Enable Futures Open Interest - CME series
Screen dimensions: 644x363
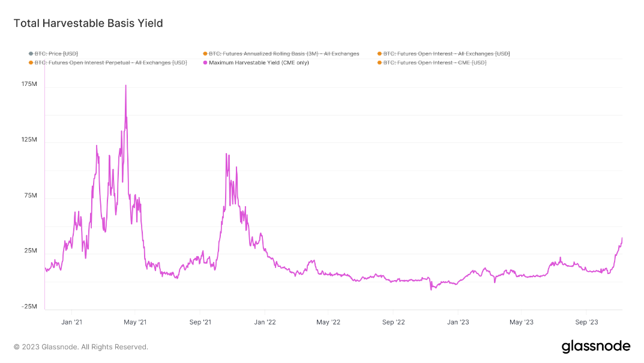[x=435, y=63]
